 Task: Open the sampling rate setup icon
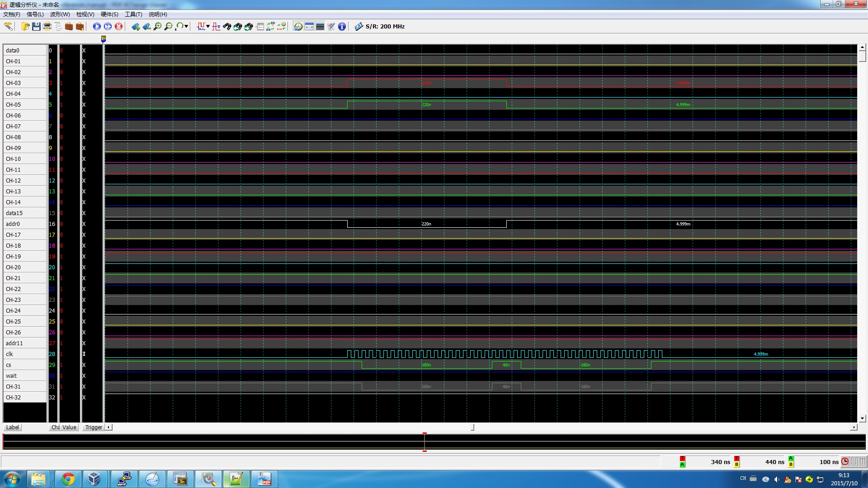pos(359,27)
